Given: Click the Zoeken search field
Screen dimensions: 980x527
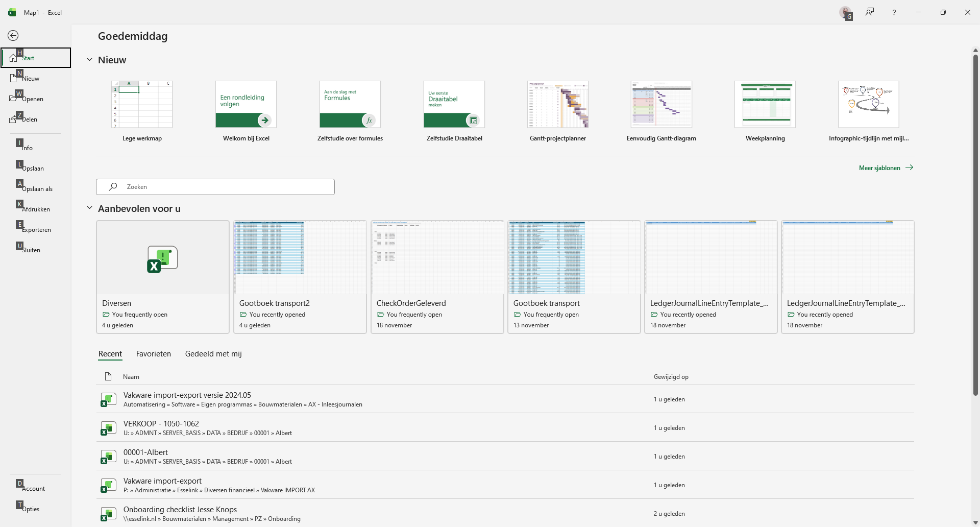Looking at the screenshot, I should pyautogui.click(x=215, y=187).
